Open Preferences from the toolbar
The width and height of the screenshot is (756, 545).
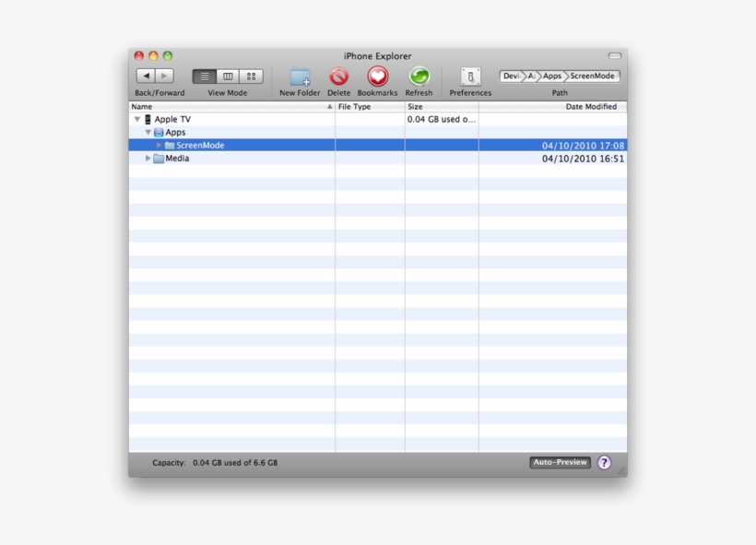(x=470, y=77)
